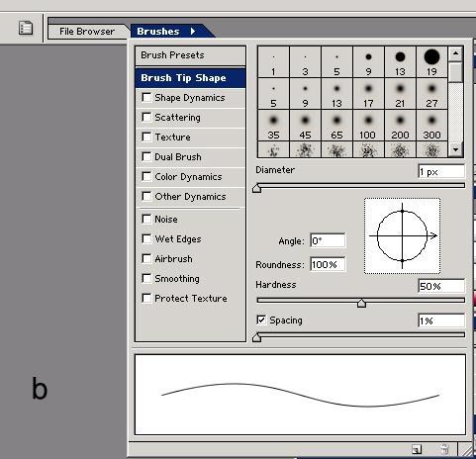Viewport: 476px width, 459px height.
Task: Click the top roundness handle dot
Action: pos(402,211)
